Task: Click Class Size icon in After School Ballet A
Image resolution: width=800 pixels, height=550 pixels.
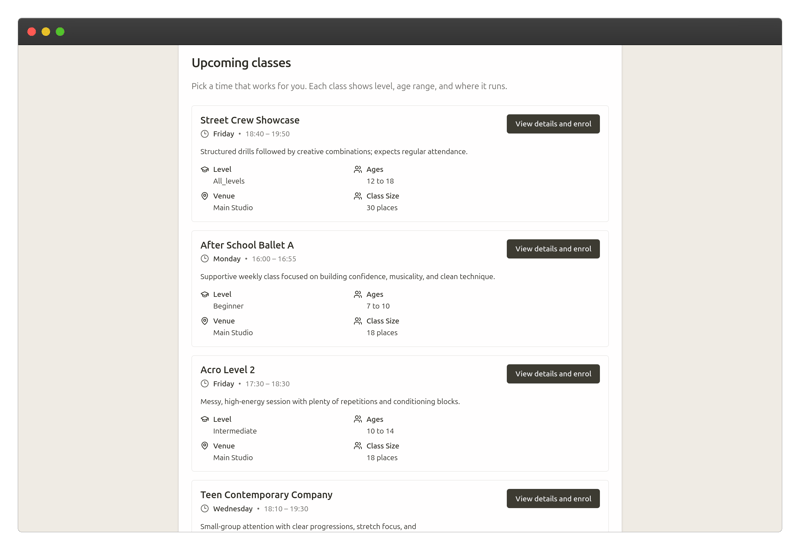Action: (x=358, y=321)
